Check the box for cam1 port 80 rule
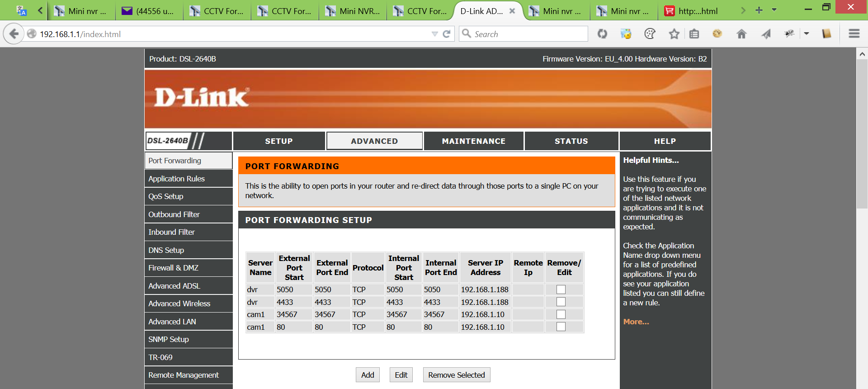Viewport: 868px width, 389px height. point(561,327)
